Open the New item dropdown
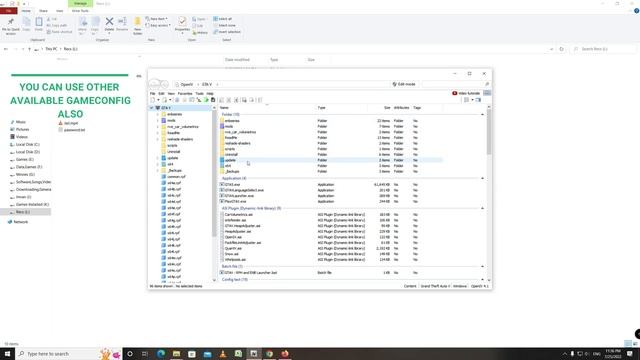 pyautogui.click(x=156, y=19)
